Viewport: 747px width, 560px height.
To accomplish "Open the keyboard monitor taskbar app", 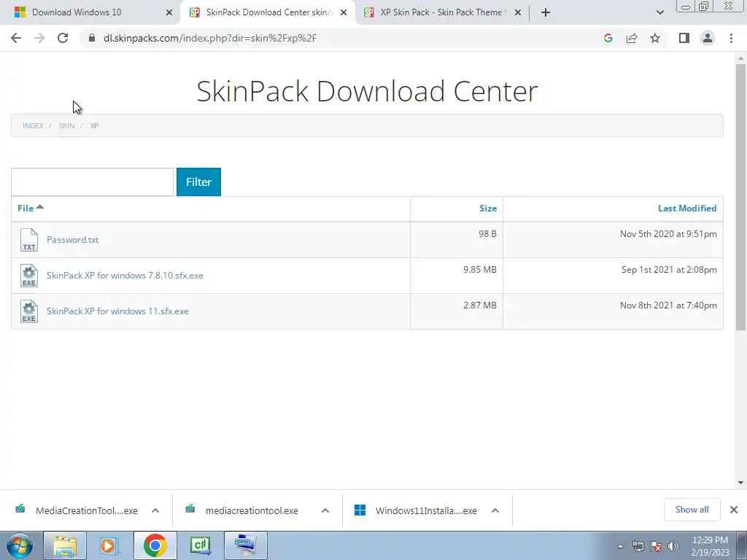I will 245,545.
